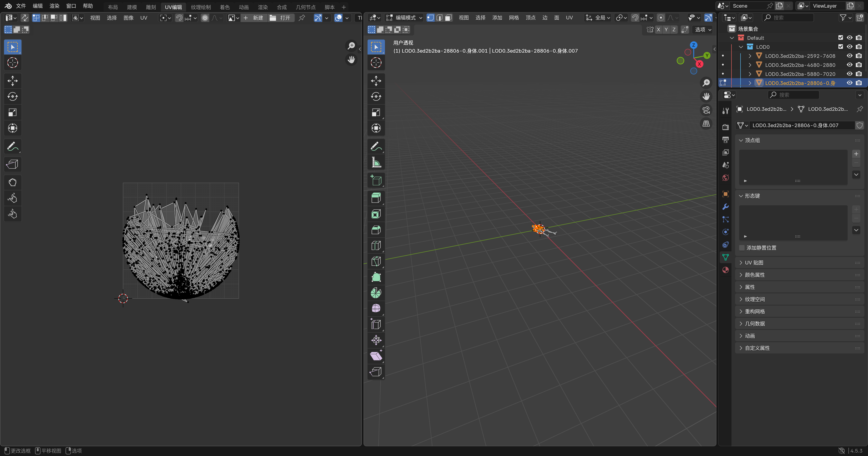Click the outliner 搜索 search field

(788, 18)
